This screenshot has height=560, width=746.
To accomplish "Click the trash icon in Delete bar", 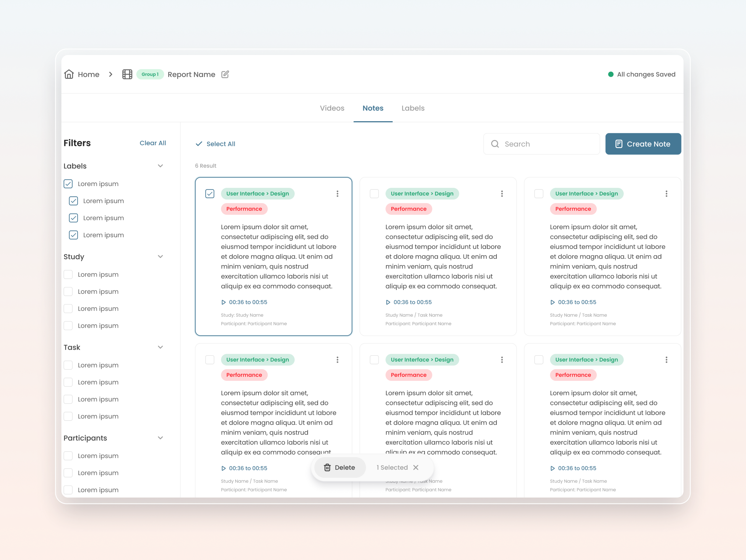I will (327, 468).
